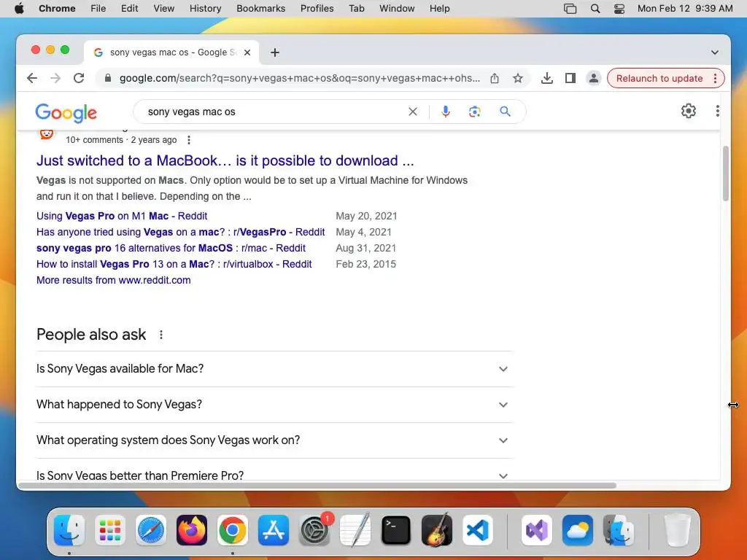Open options for Reddit result

point(189,140)
